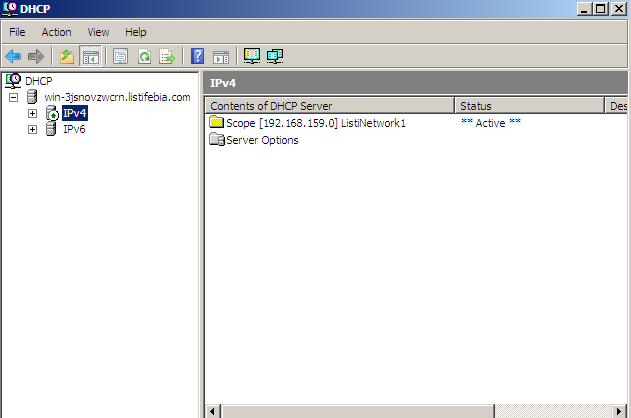Screen dimensions: 631x418
Task: Click the IPv4 node icon in tree
Action: (x=52, y=113)
